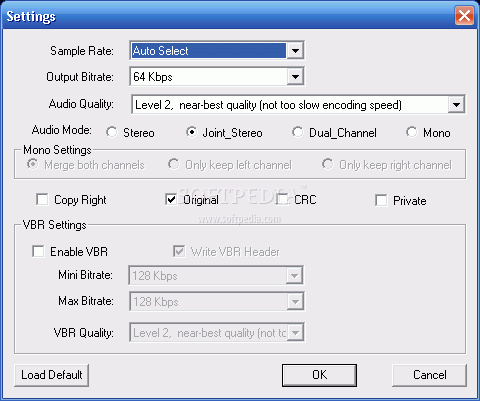Viewport: 480px width, 401px height.
Task: Click the Sample Rate label
Action: point(82,51)
